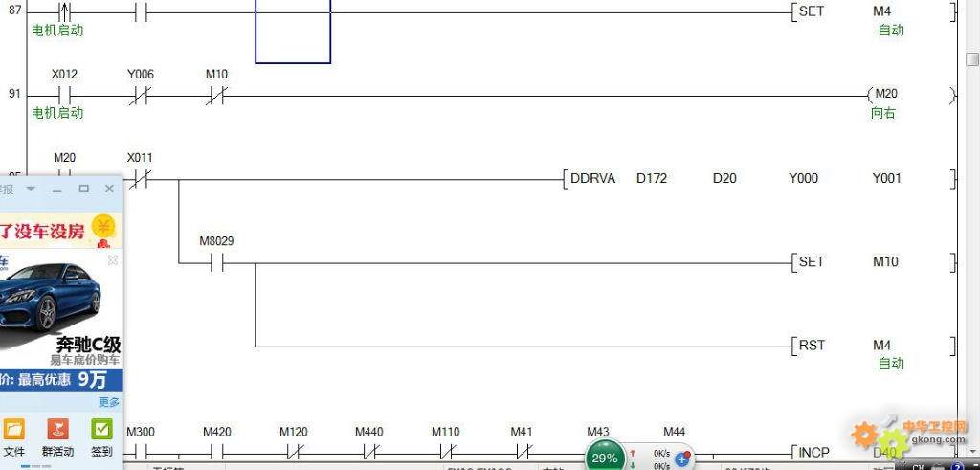This screenshot has width=980, height=470.
Task: Click the vertical scrollbar thumb
Action: click(x=972, y=58)
